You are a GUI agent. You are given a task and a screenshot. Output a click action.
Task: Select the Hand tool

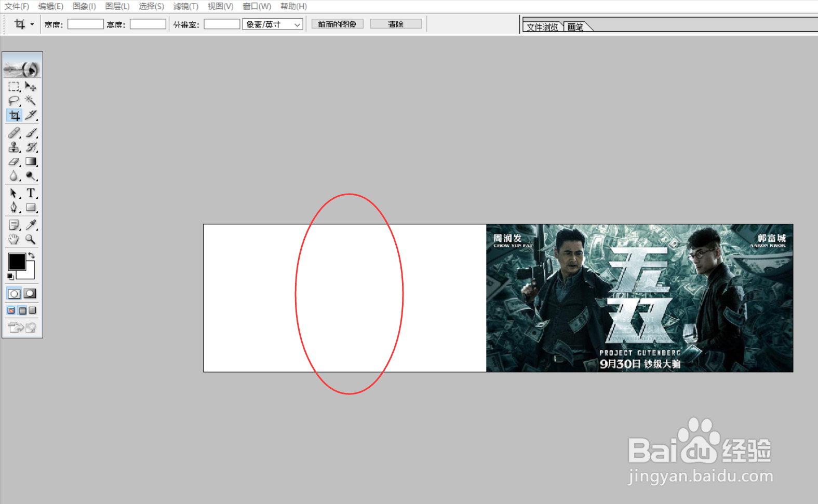(x=14, y=239)
